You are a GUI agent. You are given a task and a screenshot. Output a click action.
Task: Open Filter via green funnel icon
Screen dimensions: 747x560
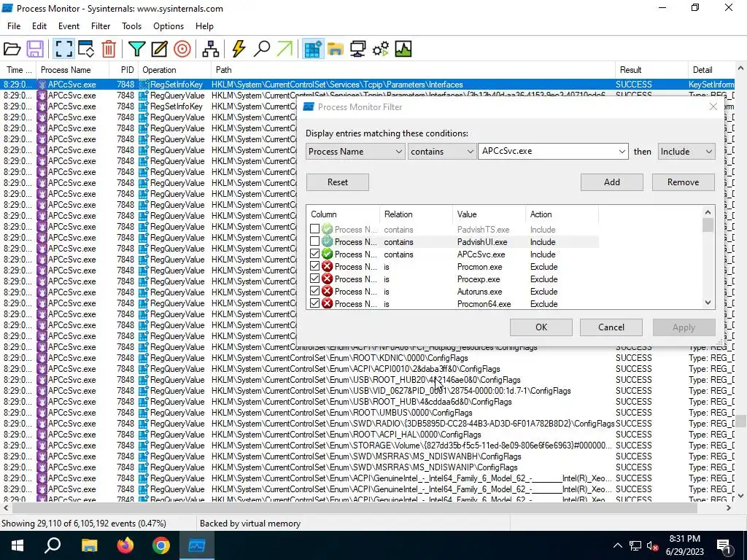136,49
